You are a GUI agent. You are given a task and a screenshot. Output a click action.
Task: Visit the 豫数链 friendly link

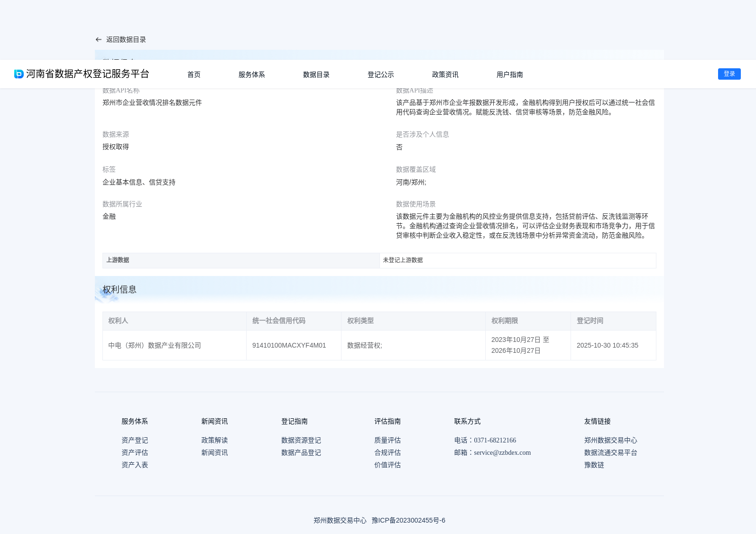[594, 465]
